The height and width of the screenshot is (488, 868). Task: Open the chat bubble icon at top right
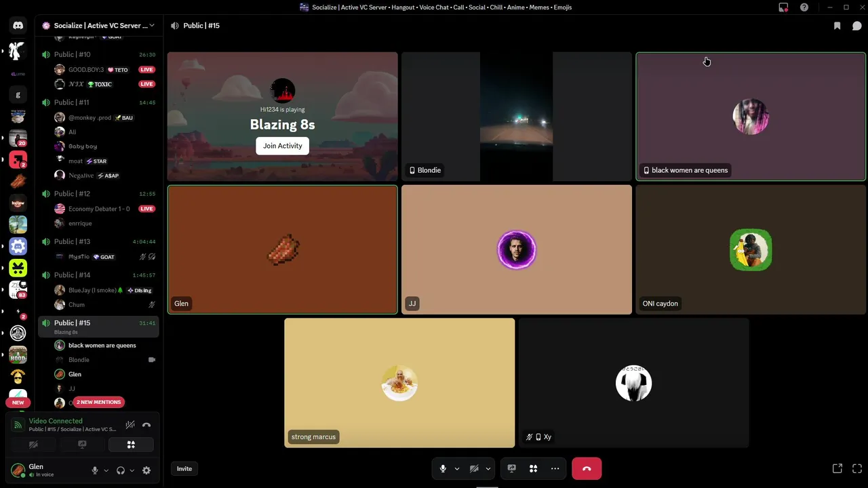tap(857, 26)
